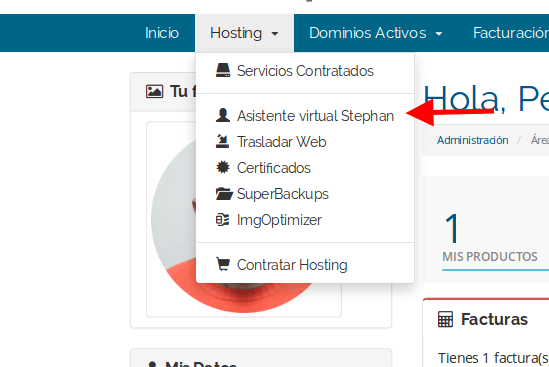The width and height of the screenshot is (549, 367).
Task: Click the 'Tienes 1 factura(s)' text
Action: 493,358
